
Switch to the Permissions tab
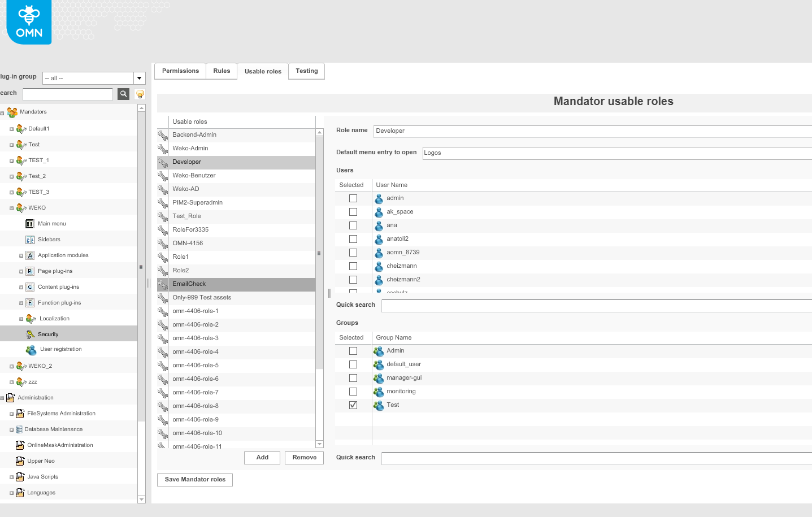coord(180,71)
